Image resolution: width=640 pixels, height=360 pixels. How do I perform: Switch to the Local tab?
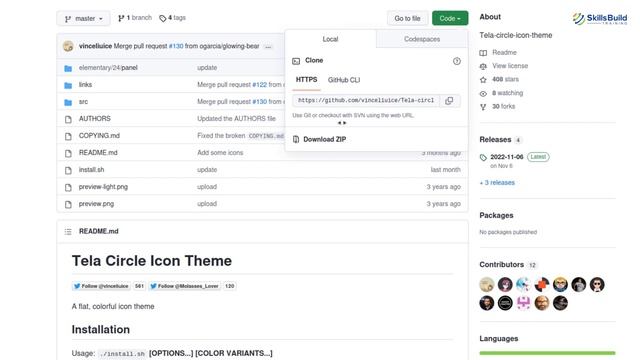(330, 39)
